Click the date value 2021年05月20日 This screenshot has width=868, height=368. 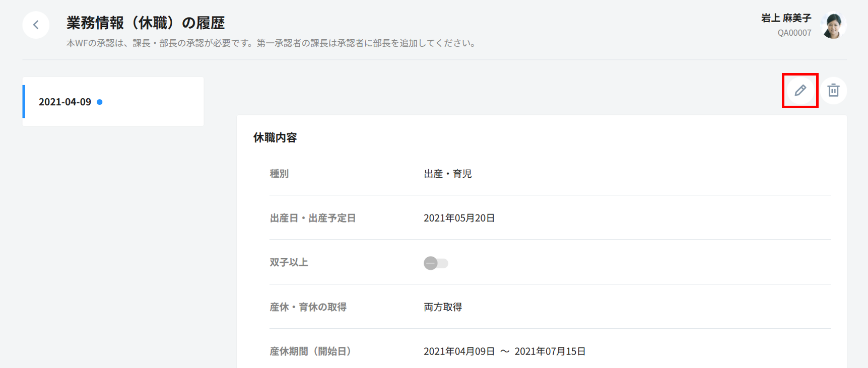(x=459, y=218)
